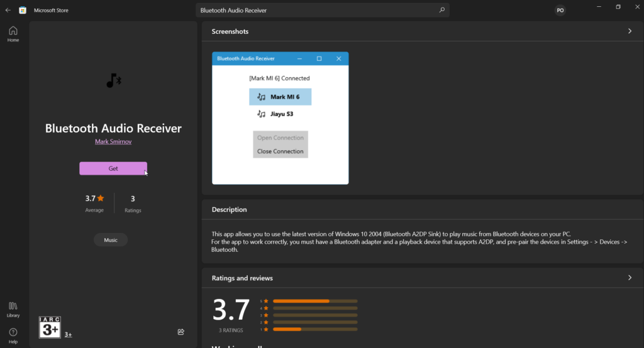
Task: Open the PO user profile avatar
Action: [560, 10]
